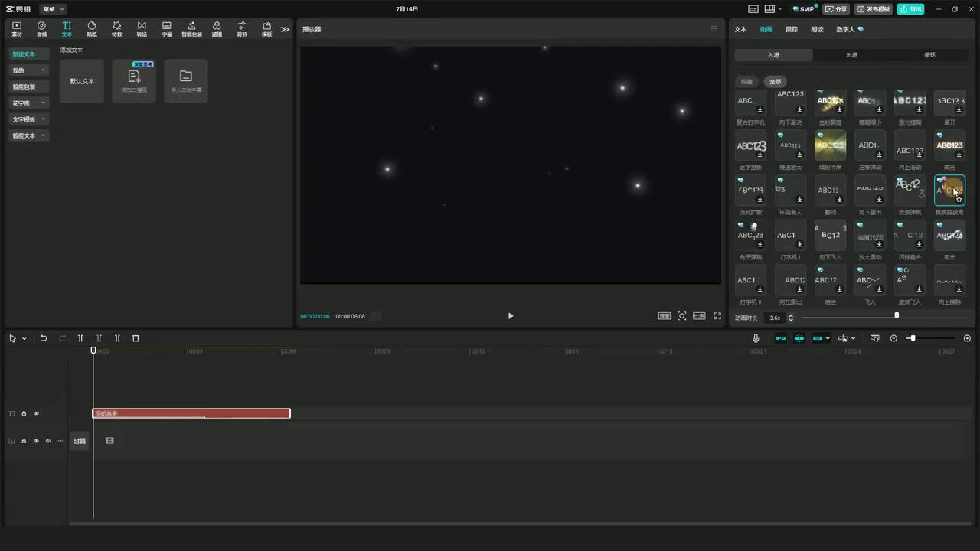Zoom out the timeline with the minus icon
Screen dimensions: 980x551
(x=893, y=338)
